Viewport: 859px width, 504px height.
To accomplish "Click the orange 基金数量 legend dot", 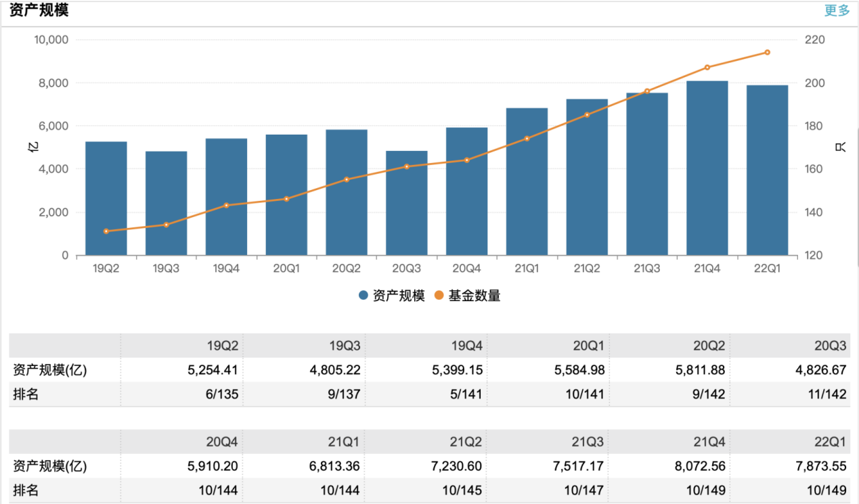I will [439, 296].
